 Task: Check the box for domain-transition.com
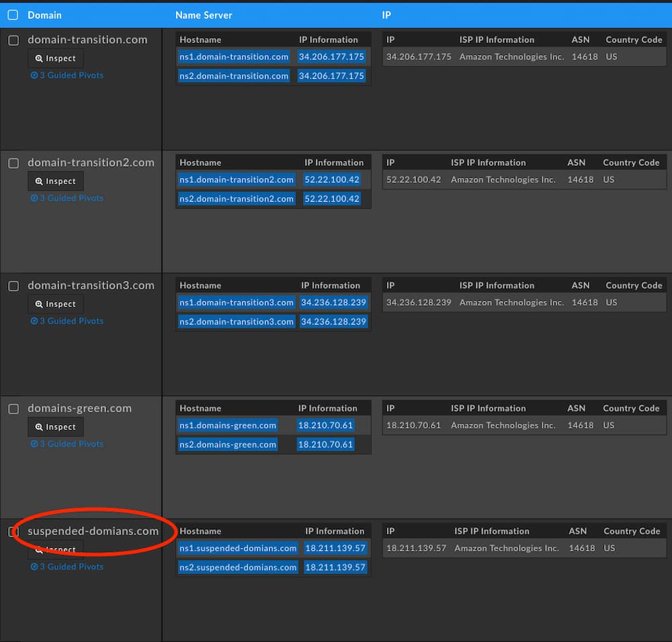tap(13, 40)
